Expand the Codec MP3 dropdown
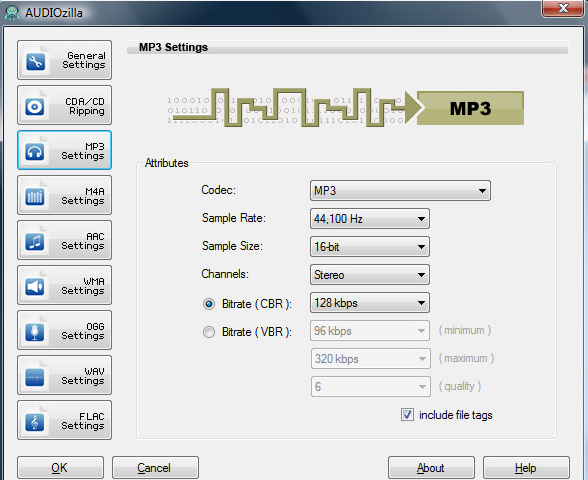 pos(400,190)
